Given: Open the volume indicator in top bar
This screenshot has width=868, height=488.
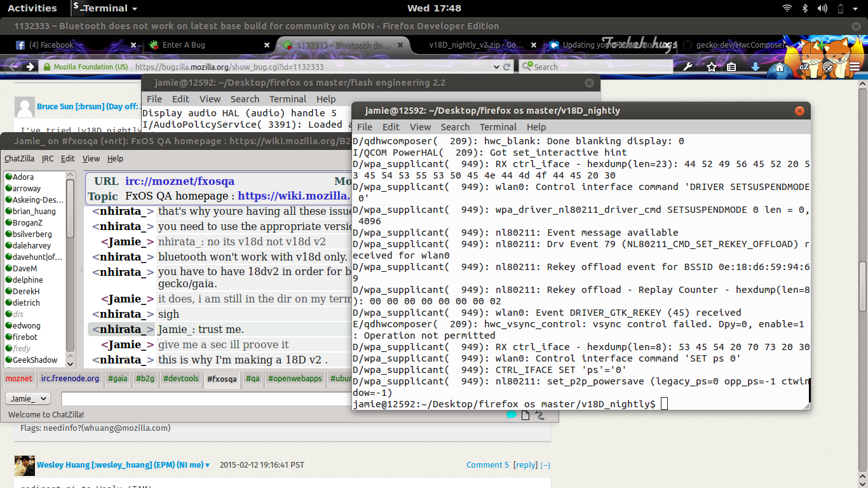Looking at the screenshot, I should pos(822,8).
